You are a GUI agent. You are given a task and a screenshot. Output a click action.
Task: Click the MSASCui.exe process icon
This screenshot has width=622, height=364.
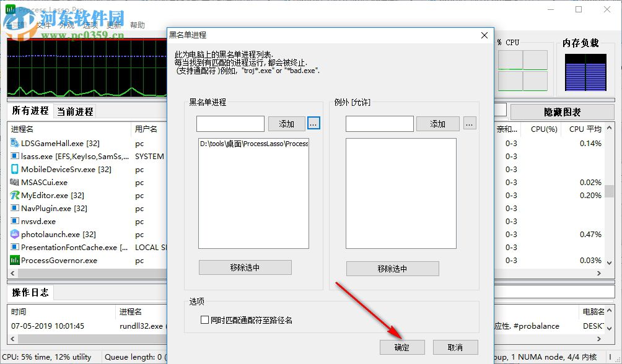pyautogui.click(x=14, y=182)
